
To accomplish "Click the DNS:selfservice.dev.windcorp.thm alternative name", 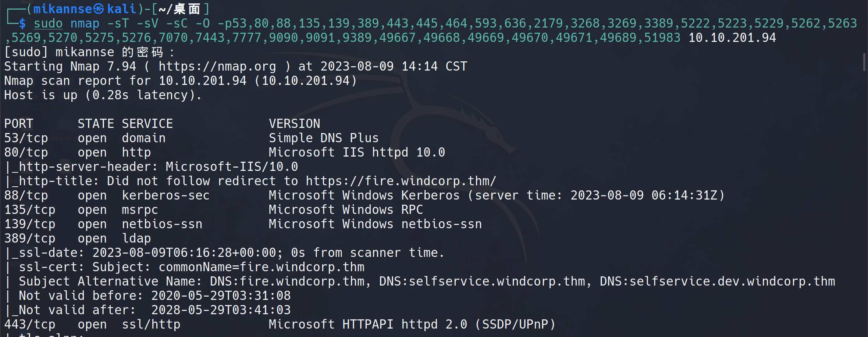I will [x=717, y=282].
